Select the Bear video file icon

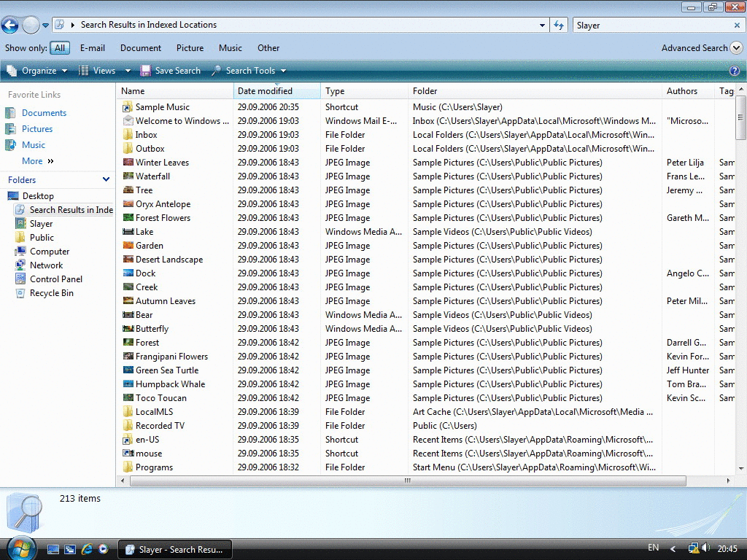(128, 314)
